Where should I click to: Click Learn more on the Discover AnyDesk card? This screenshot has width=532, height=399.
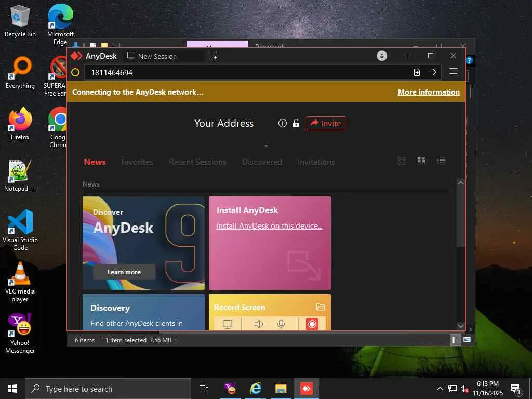pos(124,272)
